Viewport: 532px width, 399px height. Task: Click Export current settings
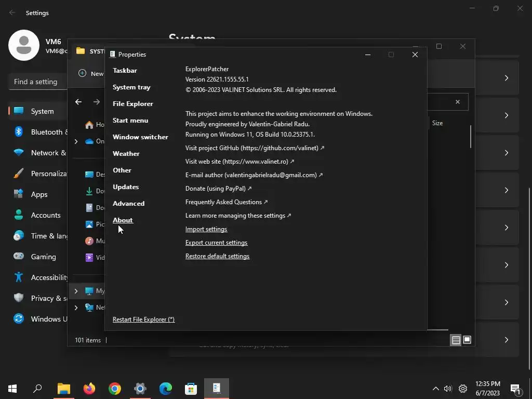coord(216,243)
